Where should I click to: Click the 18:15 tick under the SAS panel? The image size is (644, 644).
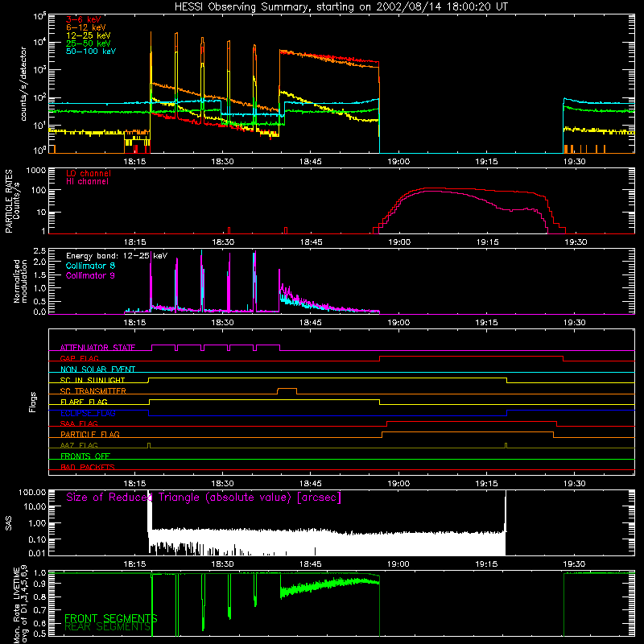point(134,564)
